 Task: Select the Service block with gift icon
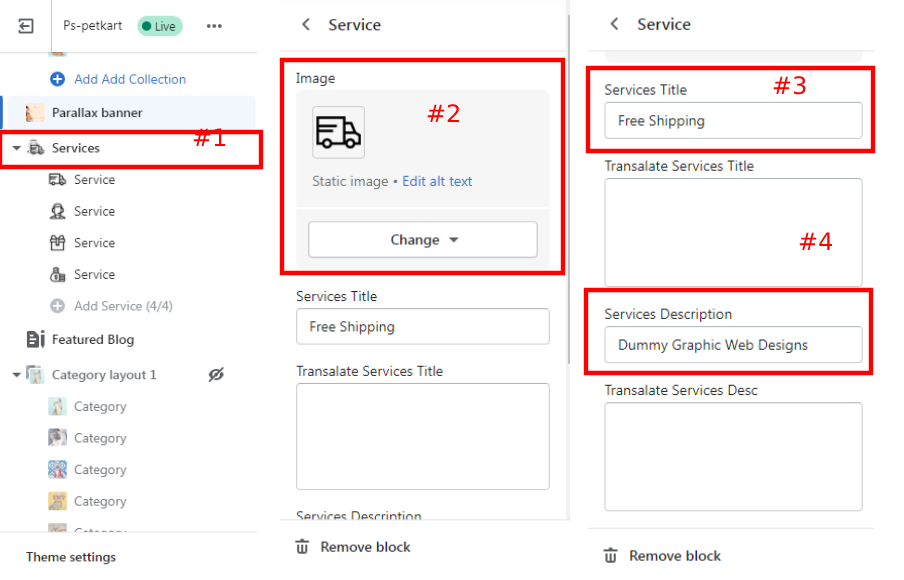point(94,243)
